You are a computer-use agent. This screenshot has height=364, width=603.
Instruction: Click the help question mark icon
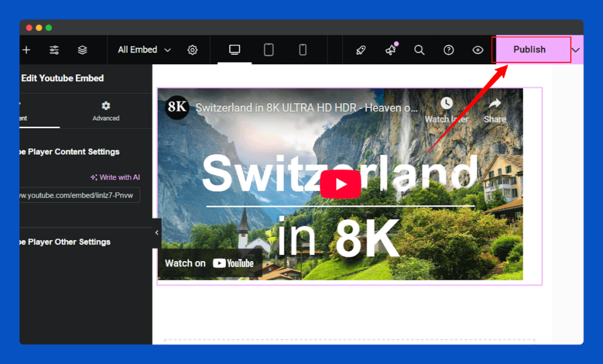click(449, 49)
